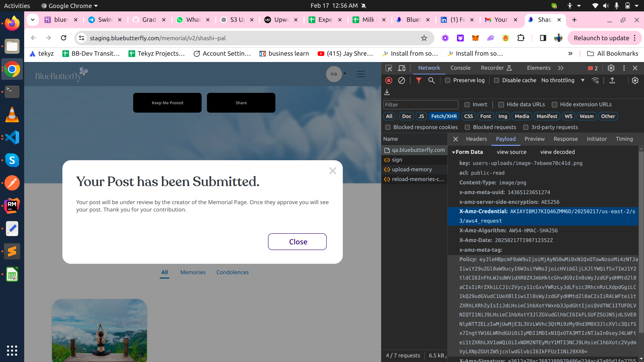Image resolution: width=644 pixels, height=362 pixels.
Task: Check the Invert filter checkbox
Action: (x=467, y=105)
